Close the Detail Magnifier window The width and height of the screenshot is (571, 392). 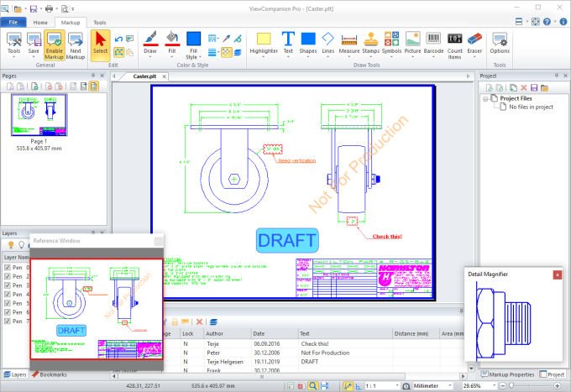[x=558, y=274]
